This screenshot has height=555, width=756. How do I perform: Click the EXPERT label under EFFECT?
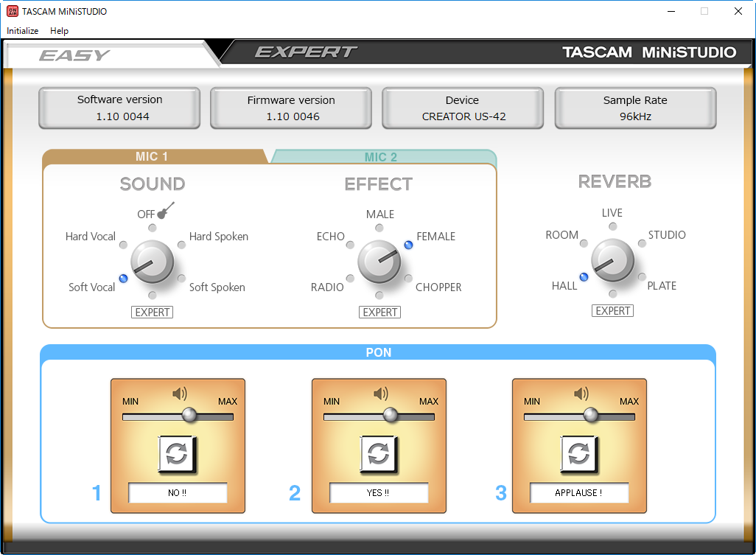point(380,312)
